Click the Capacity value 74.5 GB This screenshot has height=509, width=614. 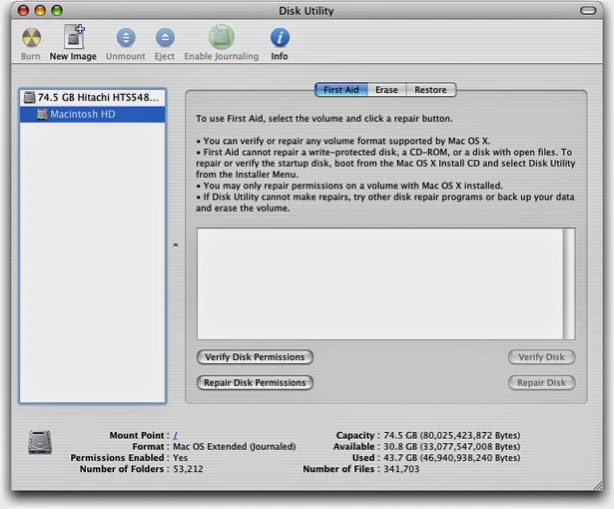click(x=452, y=435)
